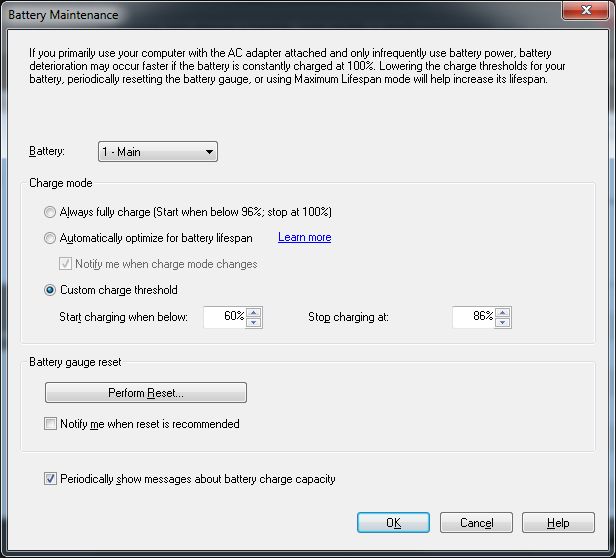This screenshot has height=558, width=616.
Task: Click into the 86% stop charging field
Action: [474, 317]
